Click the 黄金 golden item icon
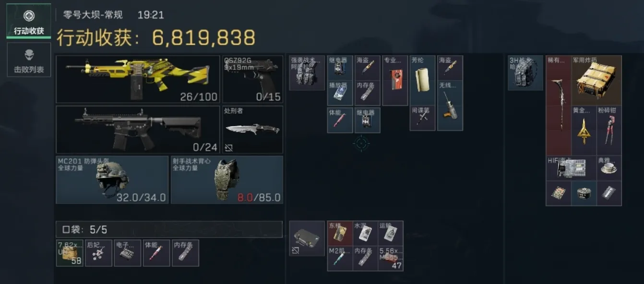Image resolution: width=644 pixels, height=284 pixels. coord(584,130)
